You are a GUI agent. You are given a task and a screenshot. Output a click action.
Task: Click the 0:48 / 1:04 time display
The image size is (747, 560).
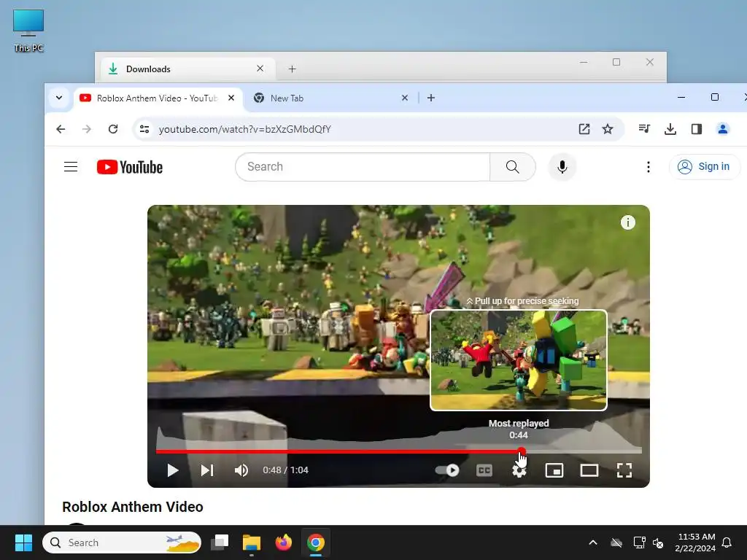(285, 470)
